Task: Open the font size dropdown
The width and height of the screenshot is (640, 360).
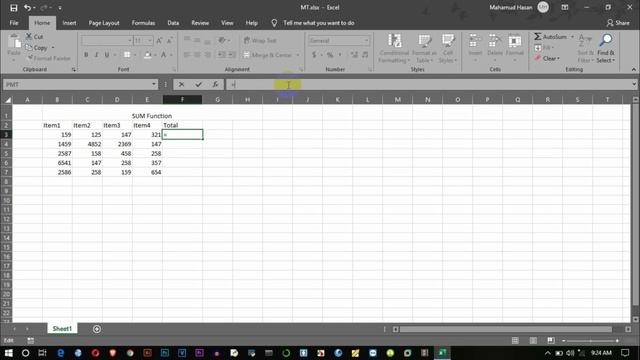Action: pyautogui.click(x=150, y=40)
